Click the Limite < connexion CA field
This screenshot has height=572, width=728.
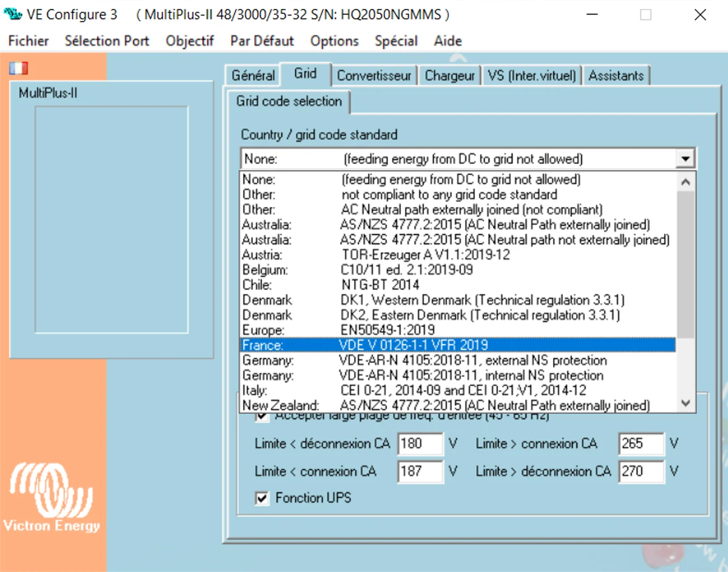pos(420,471)
